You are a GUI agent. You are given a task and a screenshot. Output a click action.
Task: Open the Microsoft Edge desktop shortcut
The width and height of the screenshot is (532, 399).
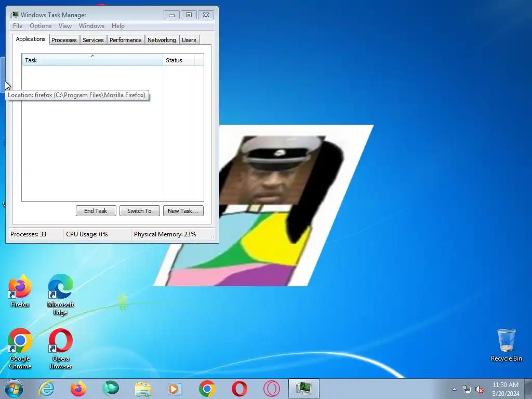[x=60, y=295]
